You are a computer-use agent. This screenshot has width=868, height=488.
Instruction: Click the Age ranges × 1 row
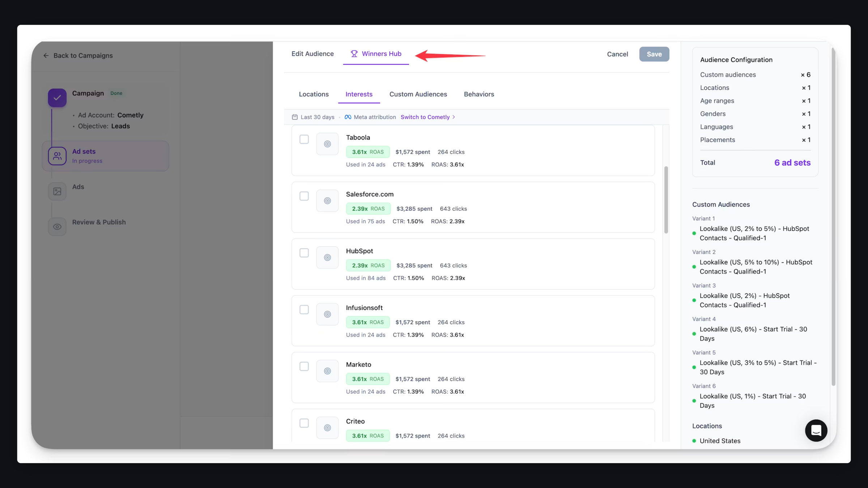(x=755, y=101)
